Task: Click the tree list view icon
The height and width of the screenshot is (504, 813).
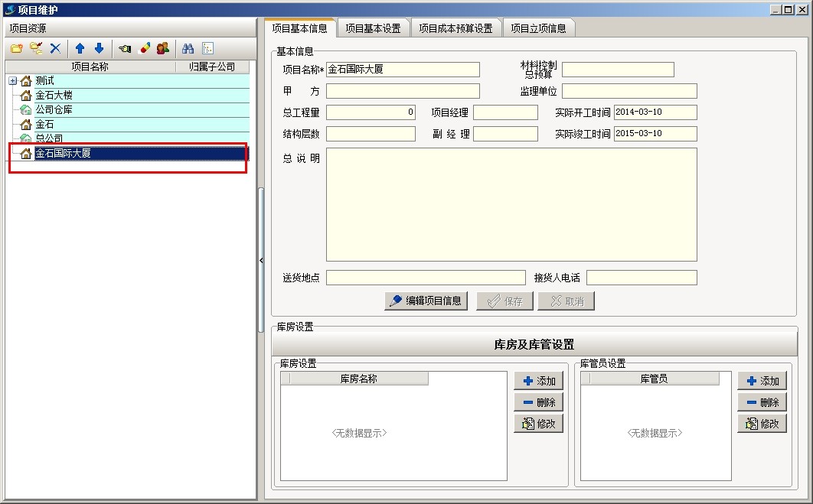Action: coord(207,49)
